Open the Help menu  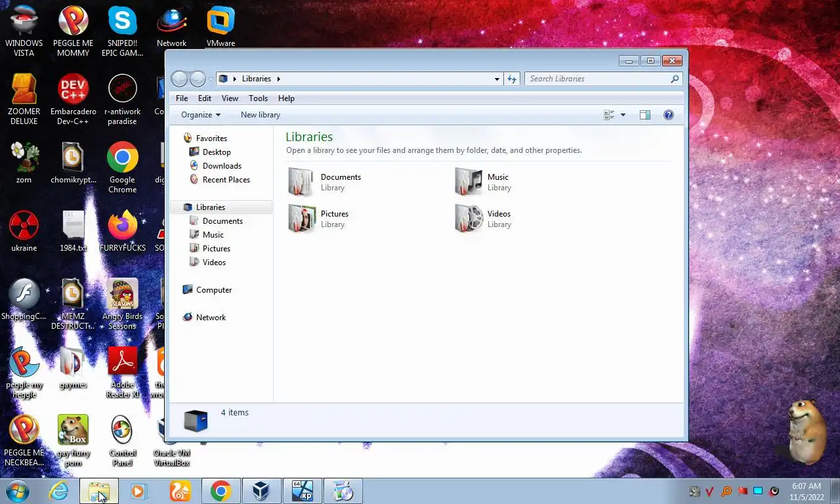[286, 98]
